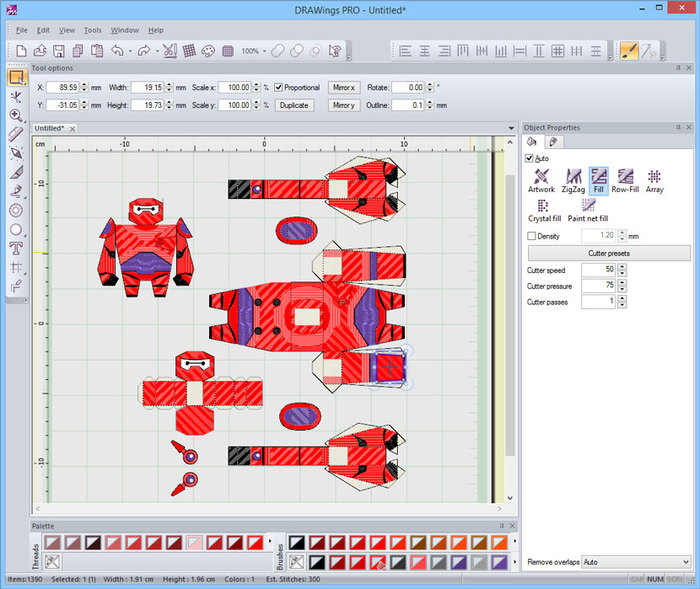Click the Undo arrow icon

(x=117, y=50)
